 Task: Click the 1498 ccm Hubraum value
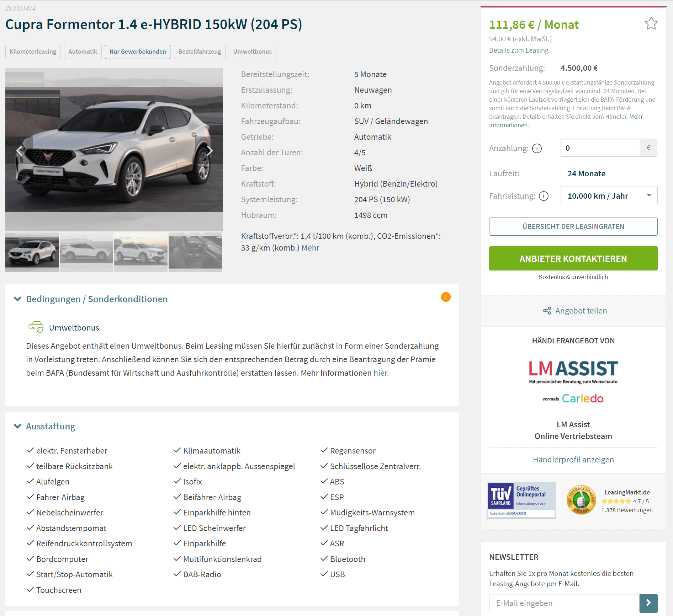coord(371,215)
